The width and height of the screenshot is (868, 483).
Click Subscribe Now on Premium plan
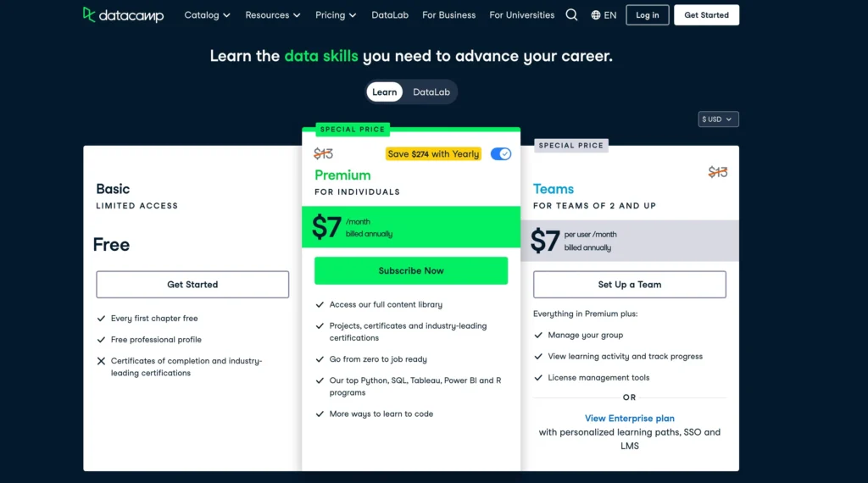411,270
